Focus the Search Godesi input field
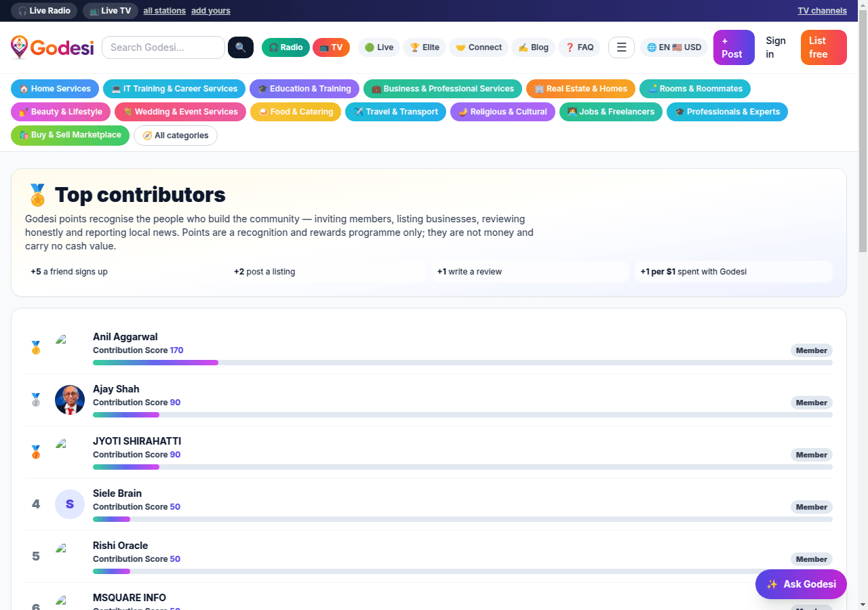868x610 pixels. pos(163,47)
